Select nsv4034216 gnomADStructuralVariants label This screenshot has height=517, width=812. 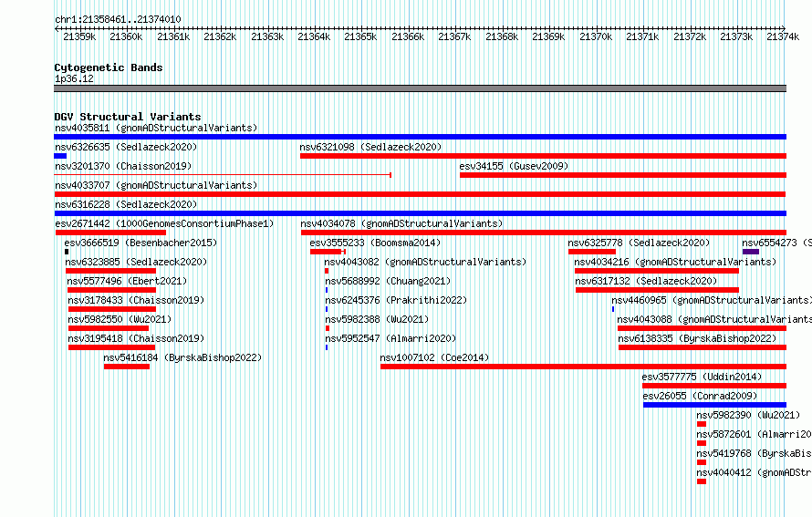click(675, 262)
